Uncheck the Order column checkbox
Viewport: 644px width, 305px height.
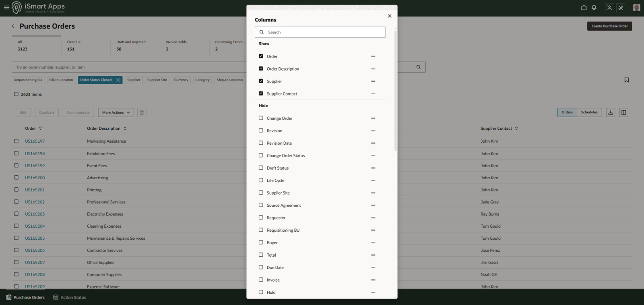(x=261, y=56)
